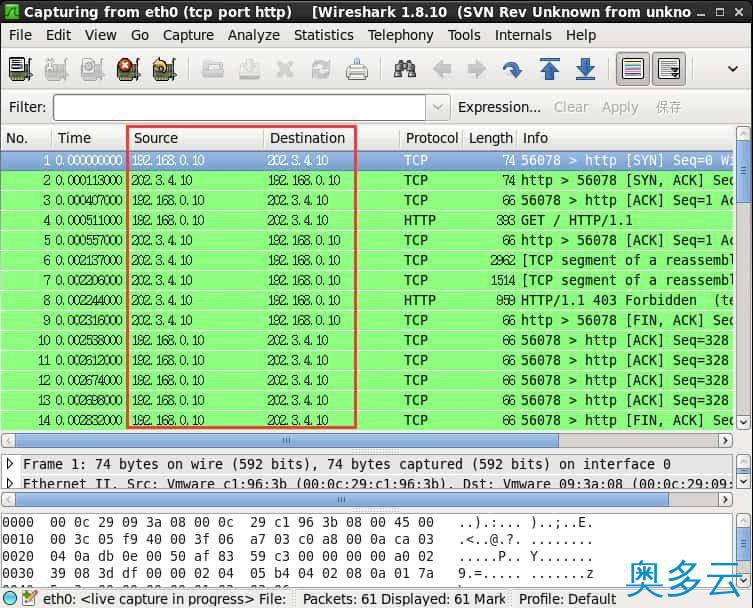Click the Apply filter button
Image resolution: width=753 pixels, height=608 pixels.
[x=620, y=107]
